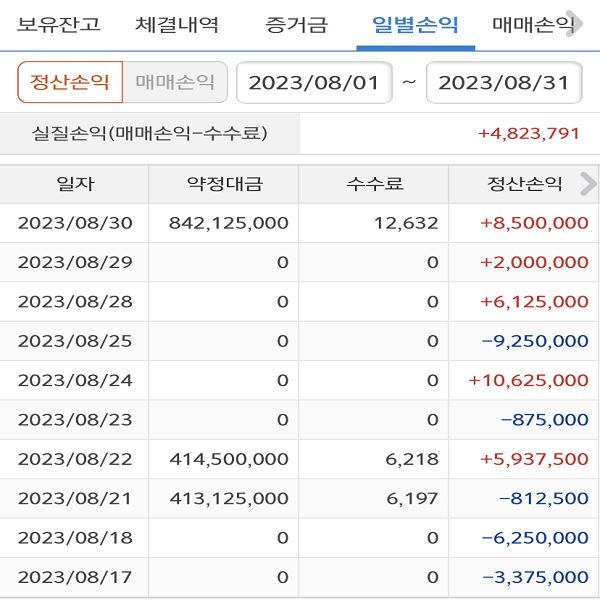Click the 일자 column header

75,184
